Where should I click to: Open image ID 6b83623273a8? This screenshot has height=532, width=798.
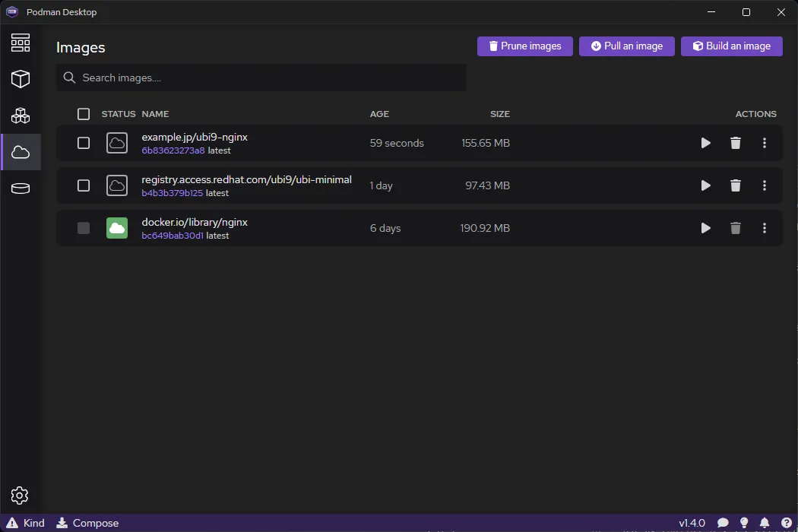173,150
